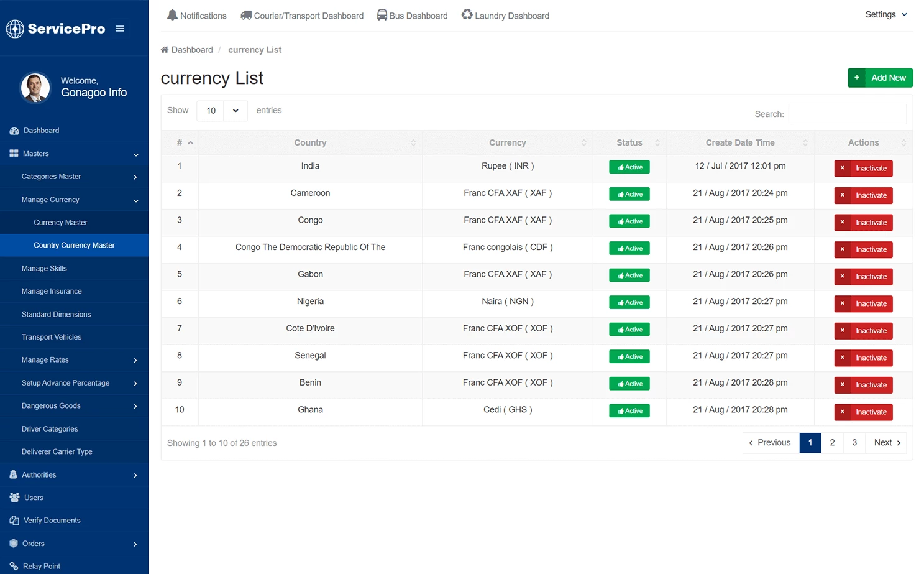Image resolution: width=924 pixels, height=574 pixels.
Task: Go to page 3 of the currency list
Action: click(x=854, y=442)
